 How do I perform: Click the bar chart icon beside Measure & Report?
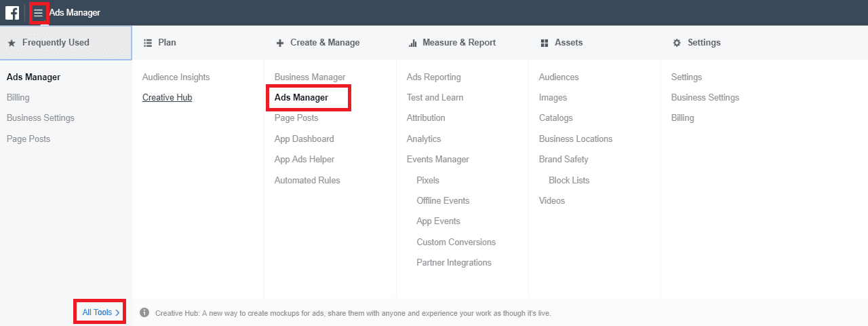click(x=412, y=43)
